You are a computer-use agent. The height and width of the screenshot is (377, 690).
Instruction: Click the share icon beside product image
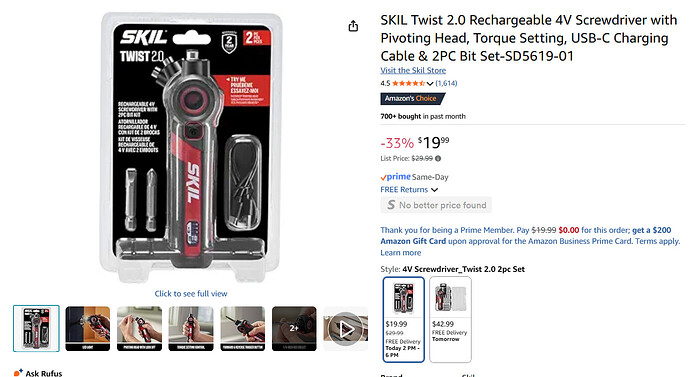[353, 26]
